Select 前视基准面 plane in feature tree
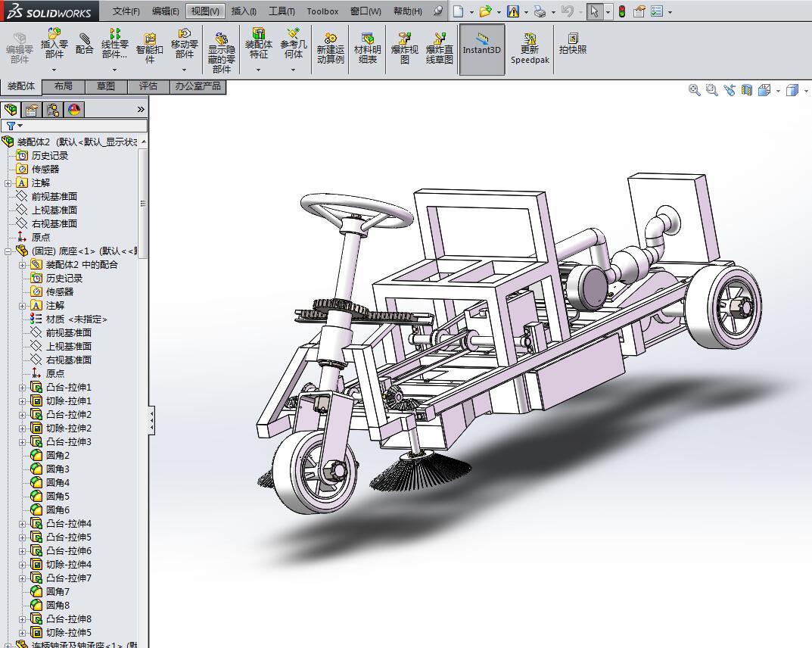Screen dimensions: 812x648 54,197
